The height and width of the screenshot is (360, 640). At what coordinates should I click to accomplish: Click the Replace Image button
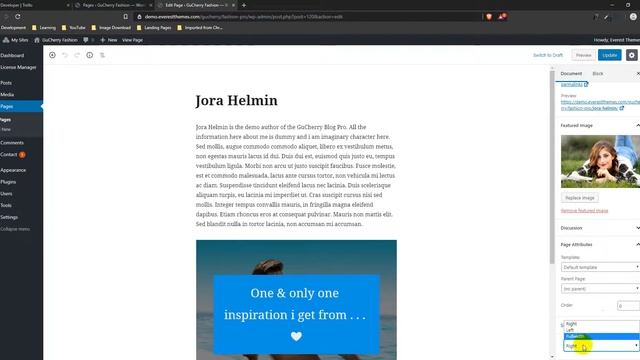point(580,198)
